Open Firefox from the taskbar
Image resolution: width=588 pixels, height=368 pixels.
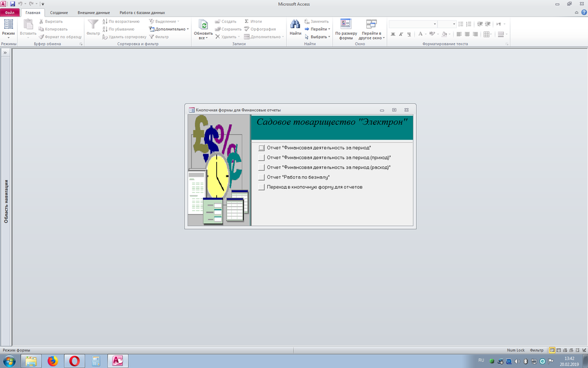53,361
